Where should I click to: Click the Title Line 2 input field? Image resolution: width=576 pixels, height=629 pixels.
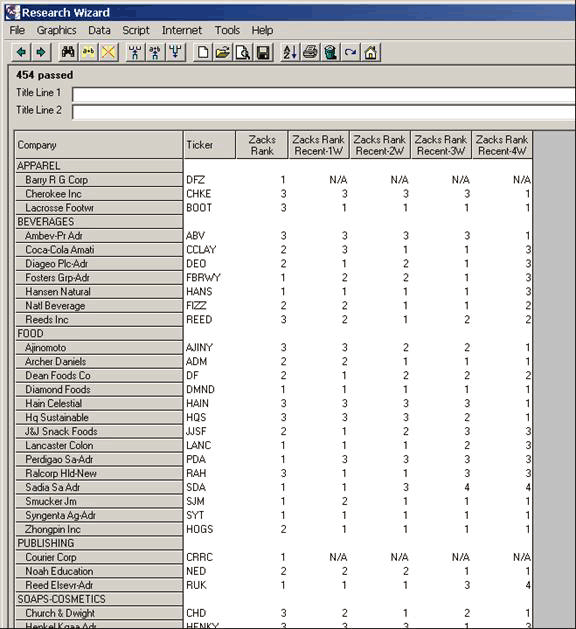pos(324,112)
